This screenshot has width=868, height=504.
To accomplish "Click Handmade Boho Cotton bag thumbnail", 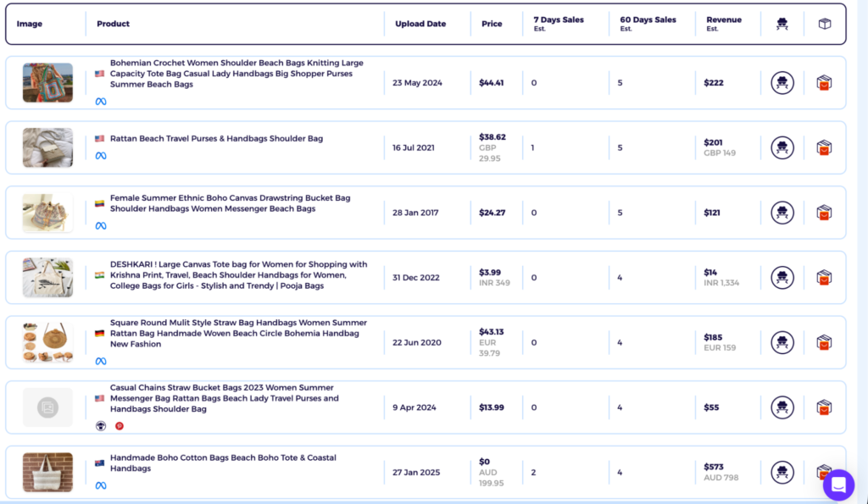I will 47,473.
